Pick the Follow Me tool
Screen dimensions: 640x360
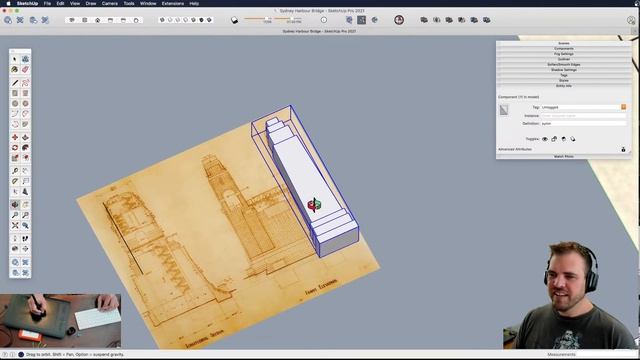(25, 147)
